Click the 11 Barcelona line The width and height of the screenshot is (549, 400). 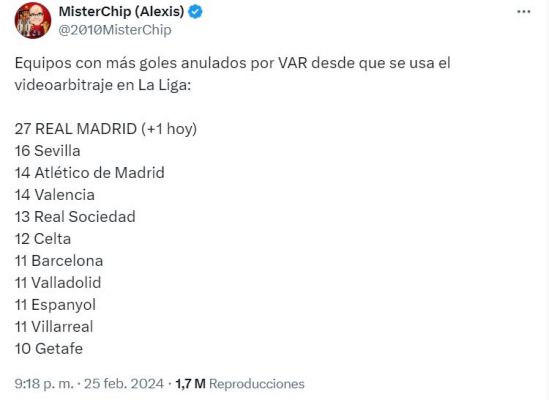pyautogui.click(x=59, y=261)
